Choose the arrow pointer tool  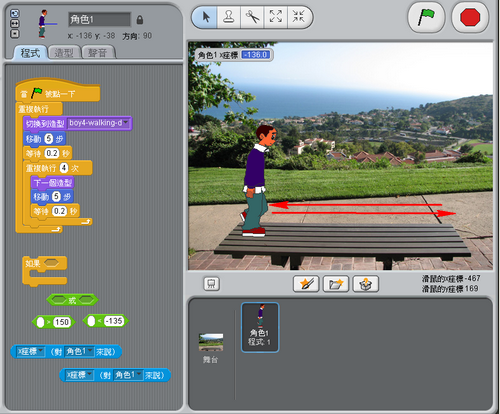[206, 17]
